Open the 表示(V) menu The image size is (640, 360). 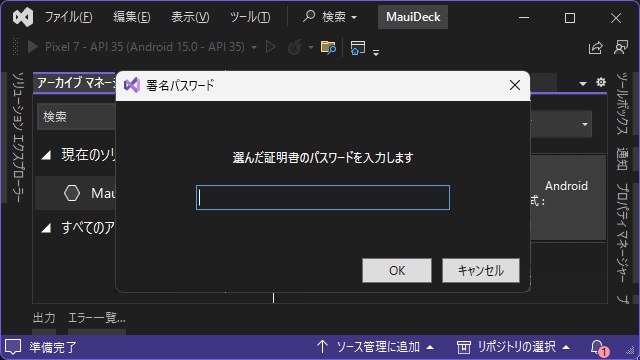190,17
